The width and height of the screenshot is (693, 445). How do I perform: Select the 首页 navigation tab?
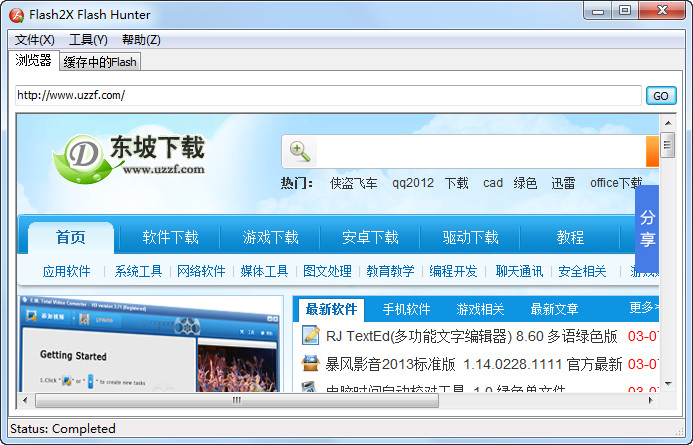point(71,238)
